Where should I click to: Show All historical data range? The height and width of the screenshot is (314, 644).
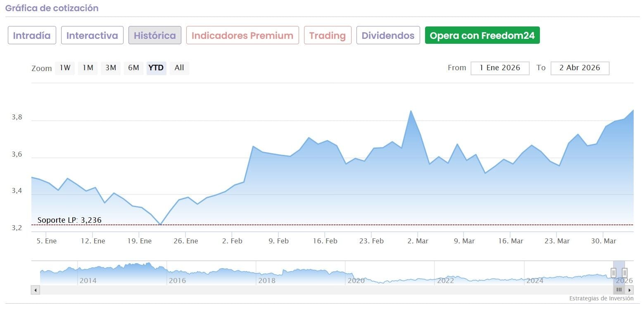179,68
